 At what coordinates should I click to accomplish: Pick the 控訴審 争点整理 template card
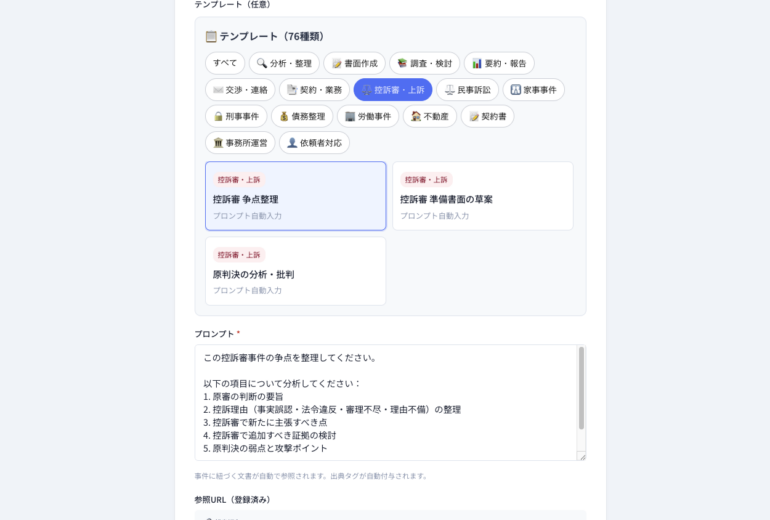point(295,197)
